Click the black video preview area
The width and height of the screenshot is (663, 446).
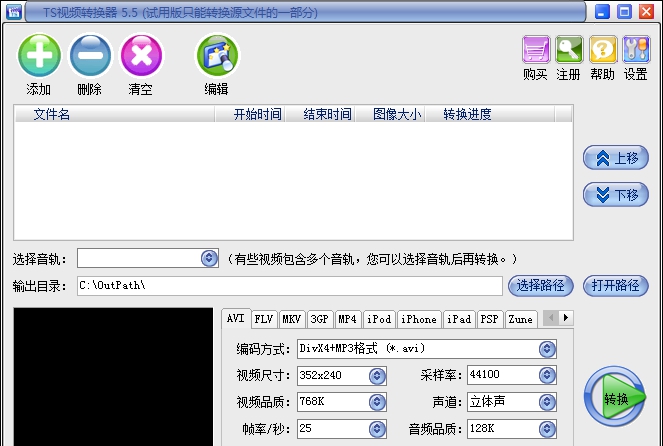point(113,376)
